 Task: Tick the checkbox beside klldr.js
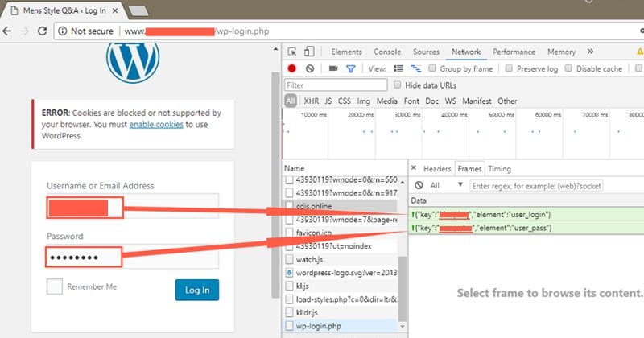pos(290,312)
